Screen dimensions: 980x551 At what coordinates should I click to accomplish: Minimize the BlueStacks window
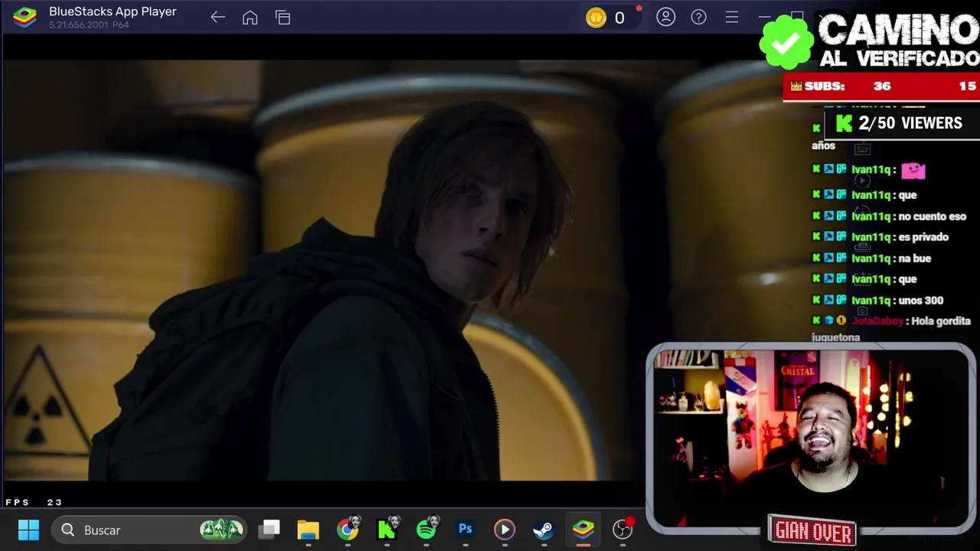[x=764, y=17]
